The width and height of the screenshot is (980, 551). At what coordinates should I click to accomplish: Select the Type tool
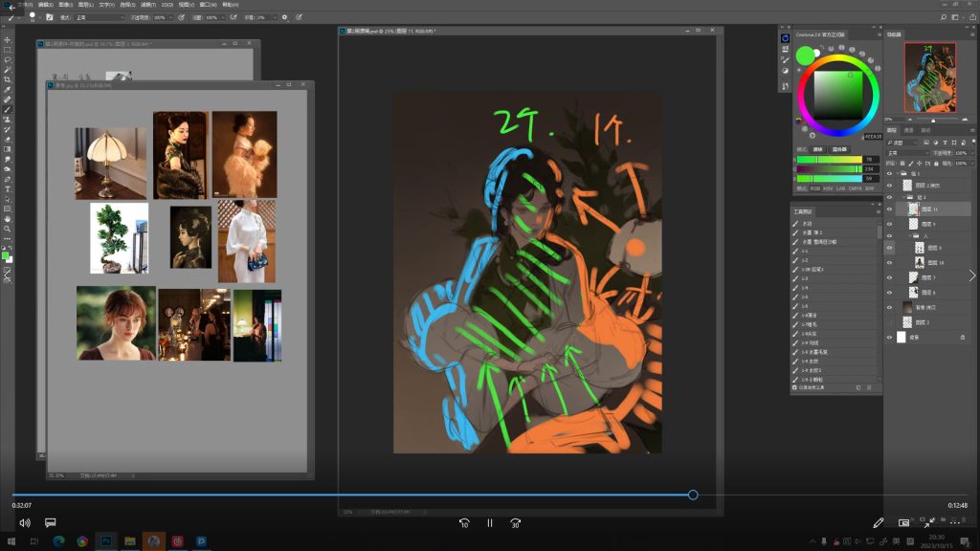pos(8,188)
